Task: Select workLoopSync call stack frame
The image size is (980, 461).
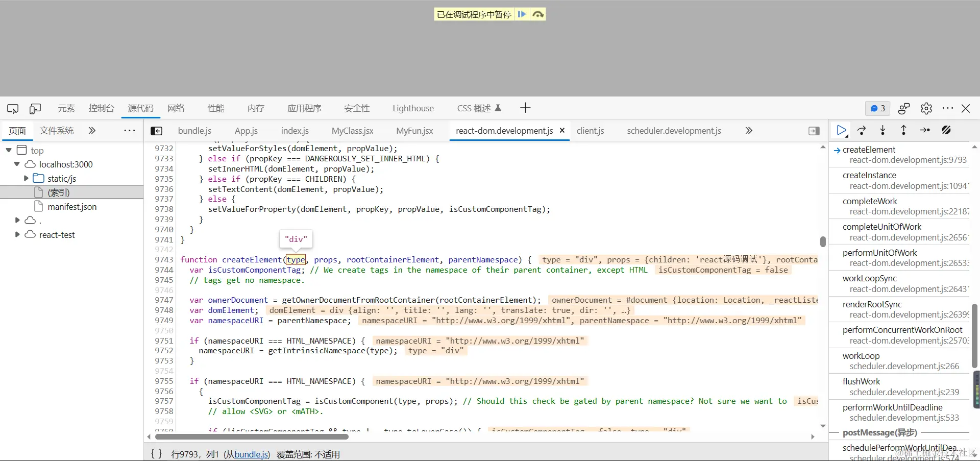Action: tap(899, 283)
